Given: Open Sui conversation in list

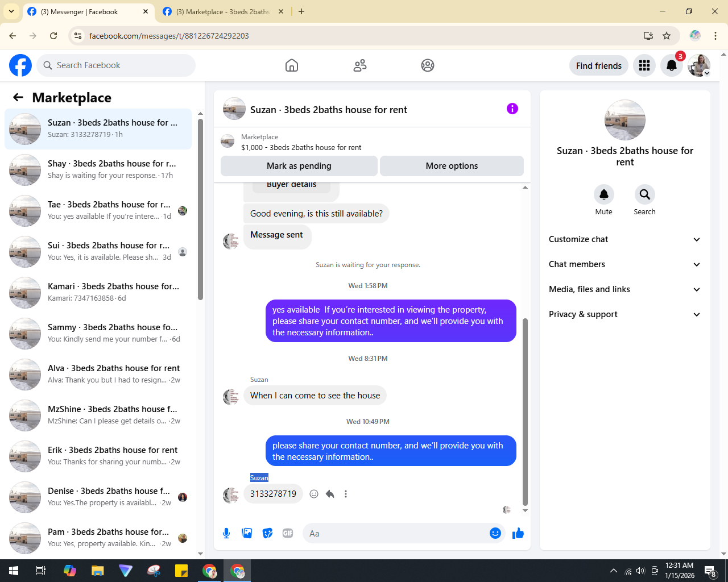Looking at the screenshot, I should click(98, 252).
